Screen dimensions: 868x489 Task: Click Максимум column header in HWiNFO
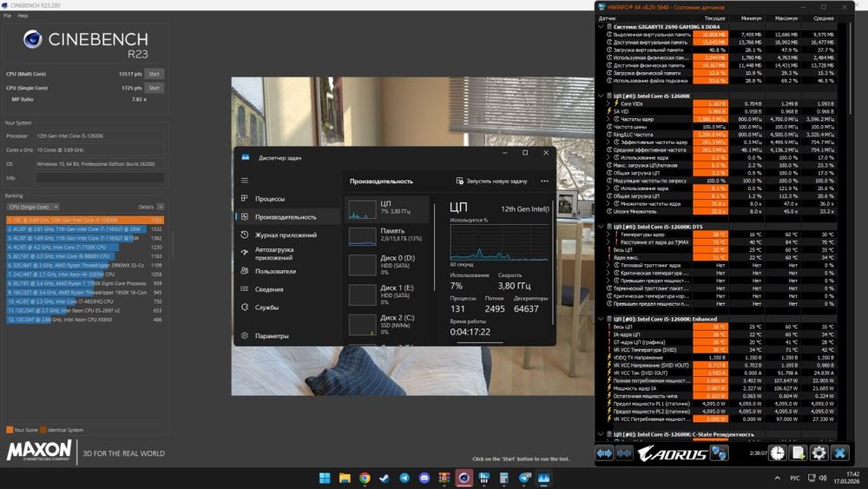pyautogui.click(x=786, y=18)
